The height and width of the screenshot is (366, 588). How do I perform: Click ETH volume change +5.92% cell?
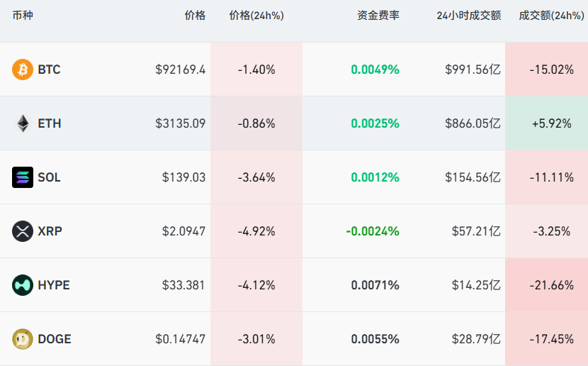click(x=551, y=123)
